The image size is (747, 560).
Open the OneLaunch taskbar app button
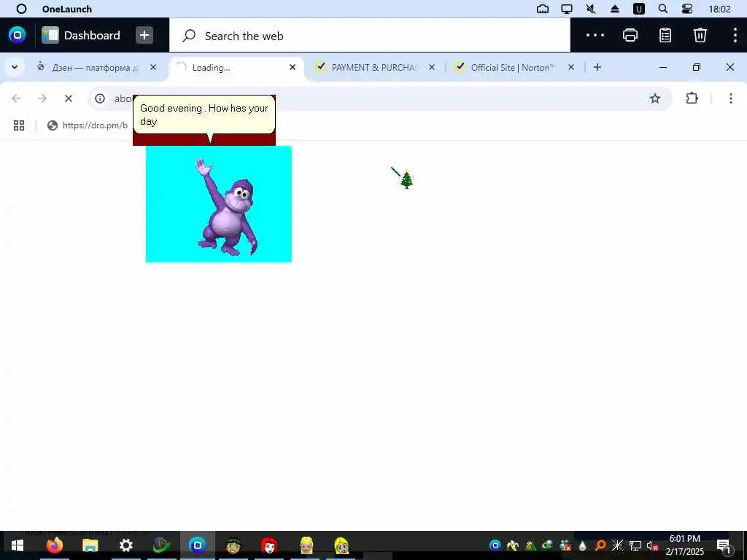coord(197,545)
